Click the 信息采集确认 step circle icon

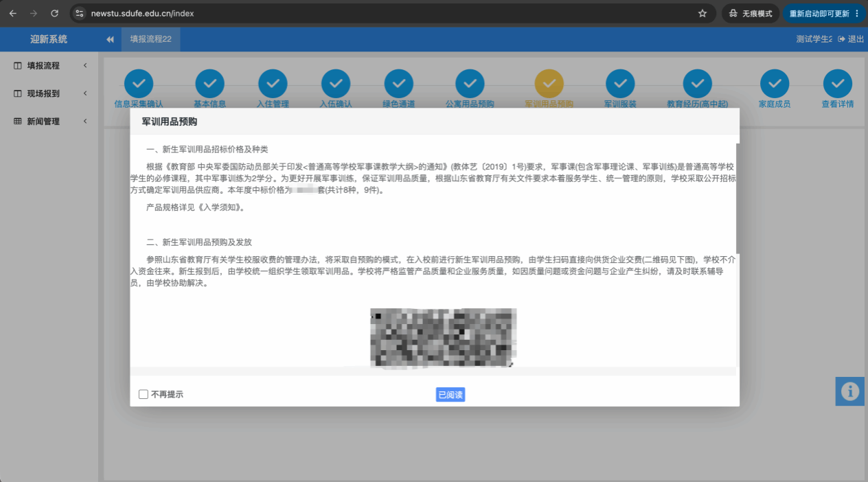(x=139, y=84)
